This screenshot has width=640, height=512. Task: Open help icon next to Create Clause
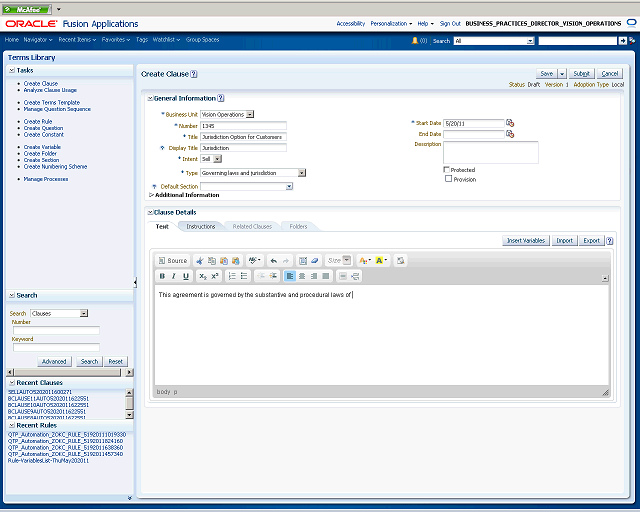click(194, 74)
